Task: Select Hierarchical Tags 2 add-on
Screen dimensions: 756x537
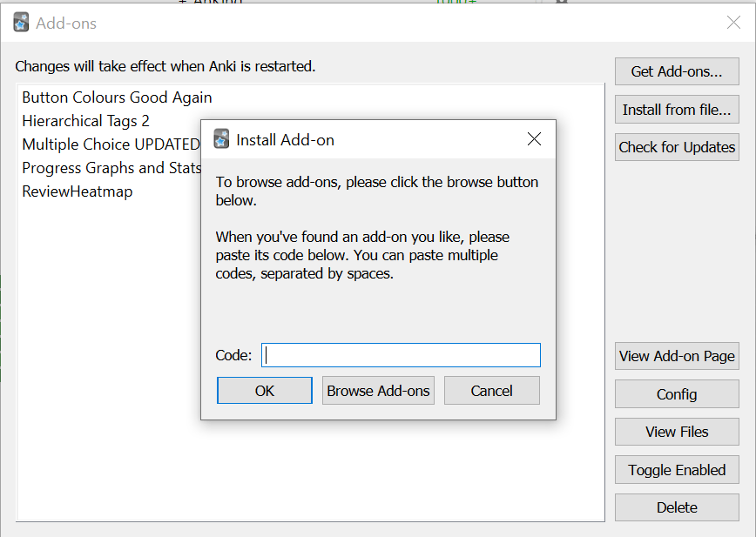Action: [x=86, y=121]
